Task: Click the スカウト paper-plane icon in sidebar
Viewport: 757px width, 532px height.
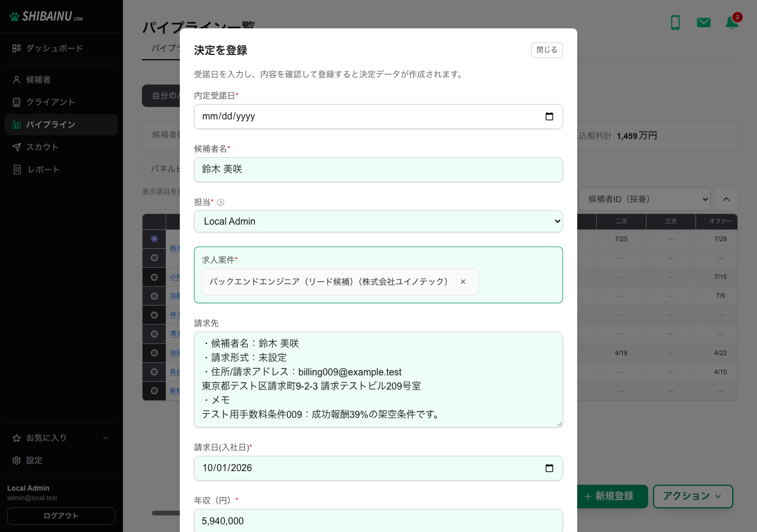Action: 17,147
